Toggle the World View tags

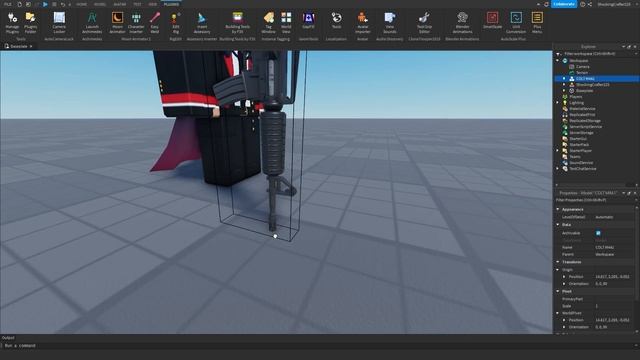coord(286,23)
